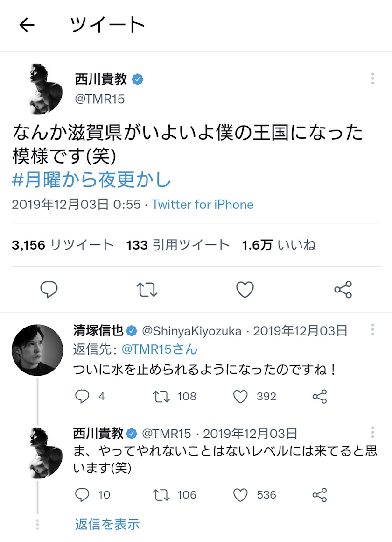Share the main tweet
The height and width of the screenshot is (542, 392).
coord(343,290)
